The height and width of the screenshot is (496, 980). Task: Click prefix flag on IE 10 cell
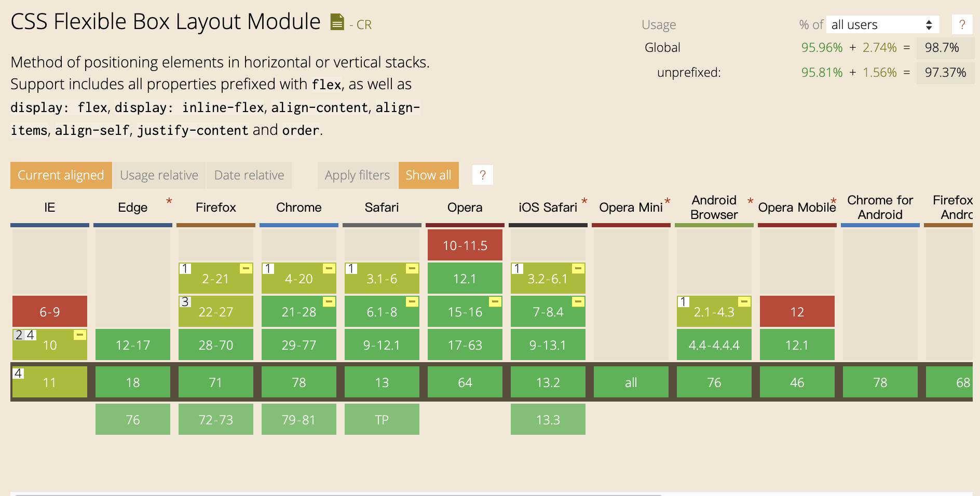(80, 335)
